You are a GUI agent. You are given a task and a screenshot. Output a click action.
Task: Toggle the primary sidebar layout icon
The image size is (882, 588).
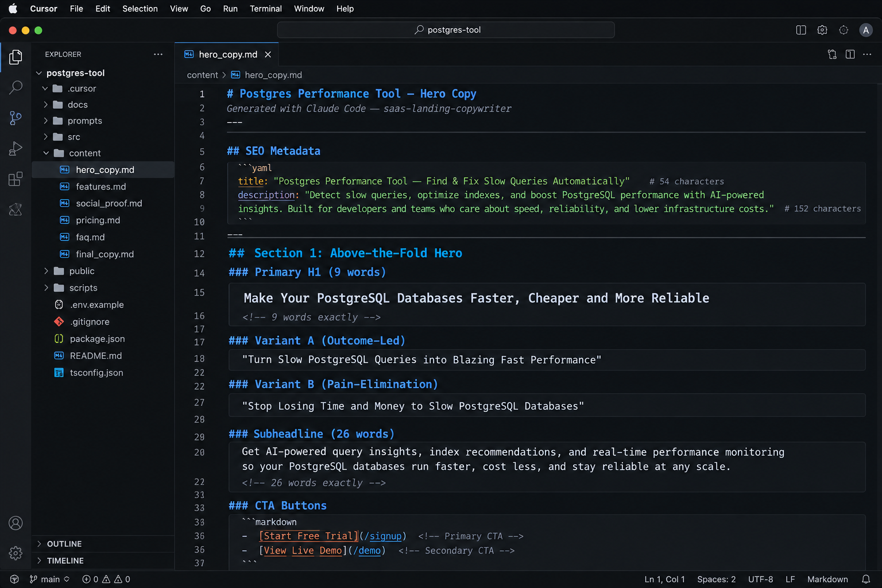tap(801, 30)
